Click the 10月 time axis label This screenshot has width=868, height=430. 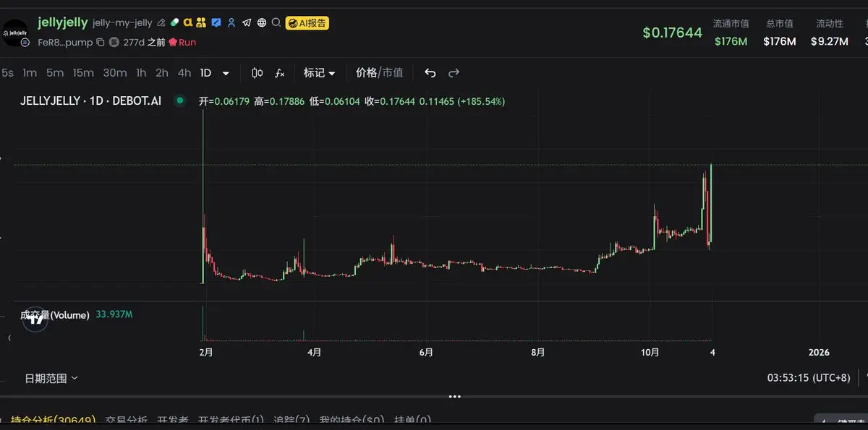pos(650,353)
